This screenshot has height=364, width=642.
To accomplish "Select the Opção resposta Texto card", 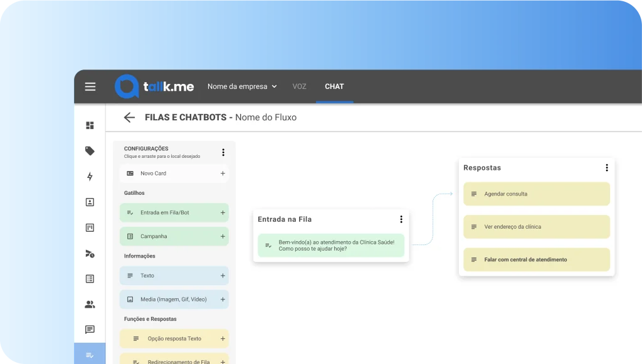I will point(174,339).
